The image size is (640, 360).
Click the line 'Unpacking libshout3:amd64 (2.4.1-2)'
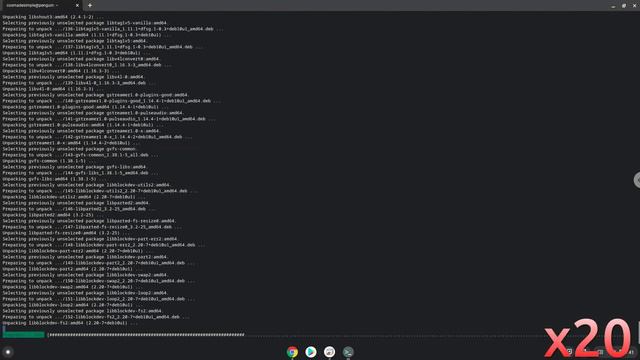click(53, 17)
